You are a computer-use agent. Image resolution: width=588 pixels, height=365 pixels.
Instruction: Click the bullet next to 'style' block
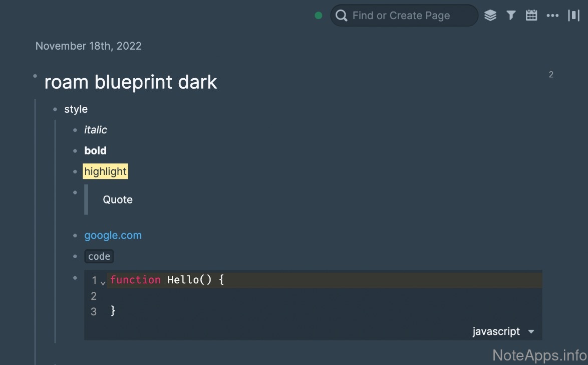(55, 109)
